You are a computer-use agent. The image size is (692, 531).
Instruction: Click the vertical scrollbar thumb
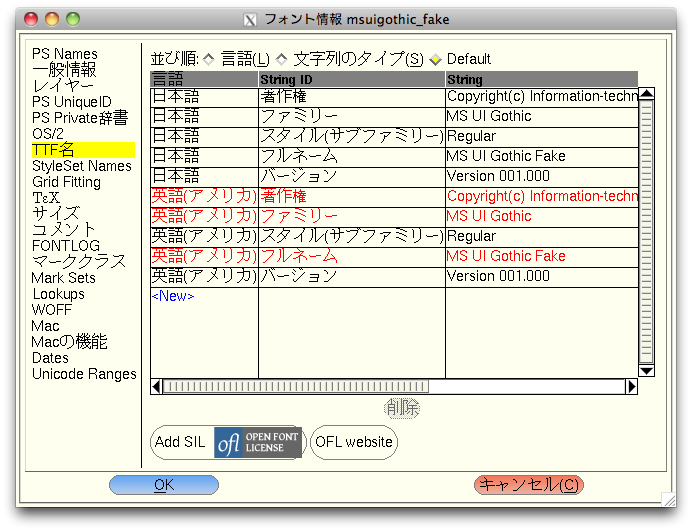[x=647, y=232]
